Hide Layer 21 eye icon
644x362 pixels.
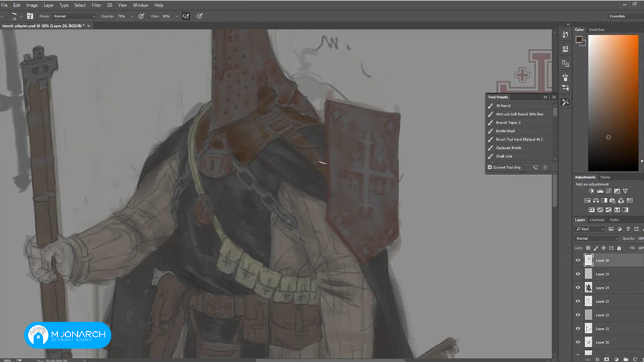(x=578, y=328)
